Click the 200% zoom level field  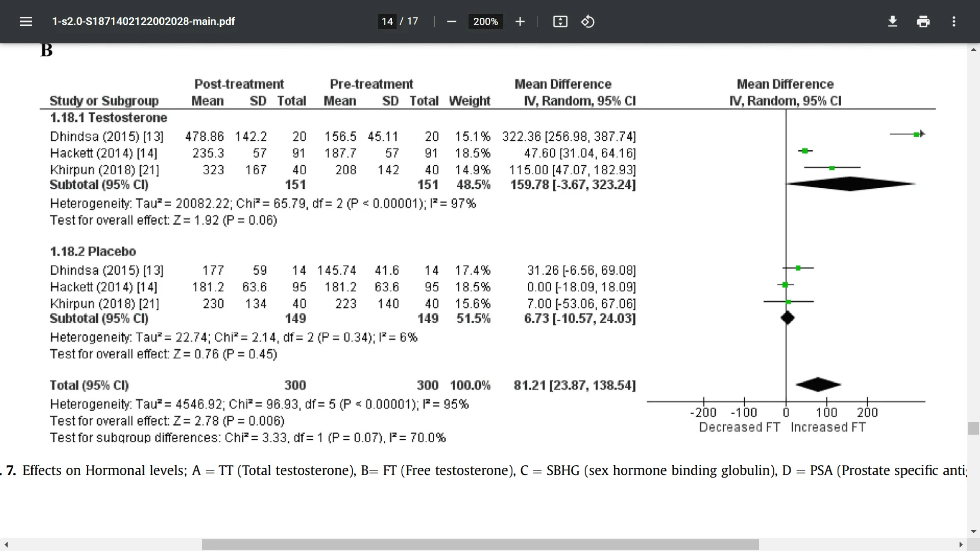pyautogui.click(x=485, y=21)
